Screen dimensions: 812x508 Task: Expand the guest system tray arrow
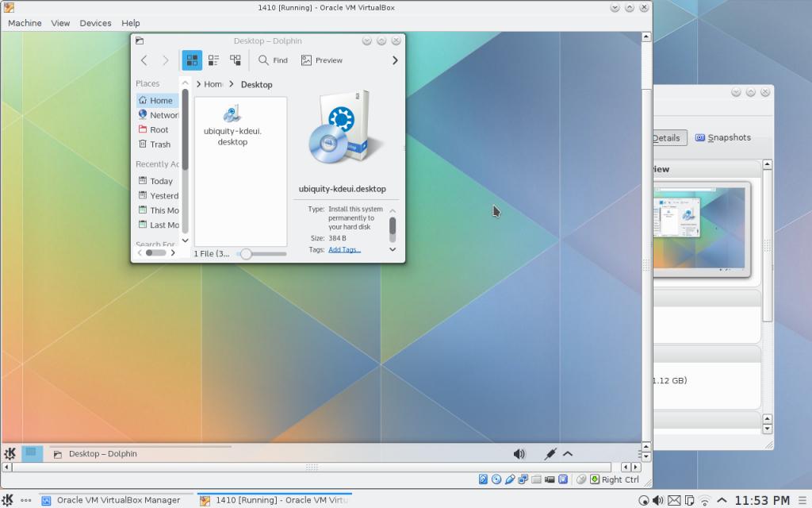(568, 454)
